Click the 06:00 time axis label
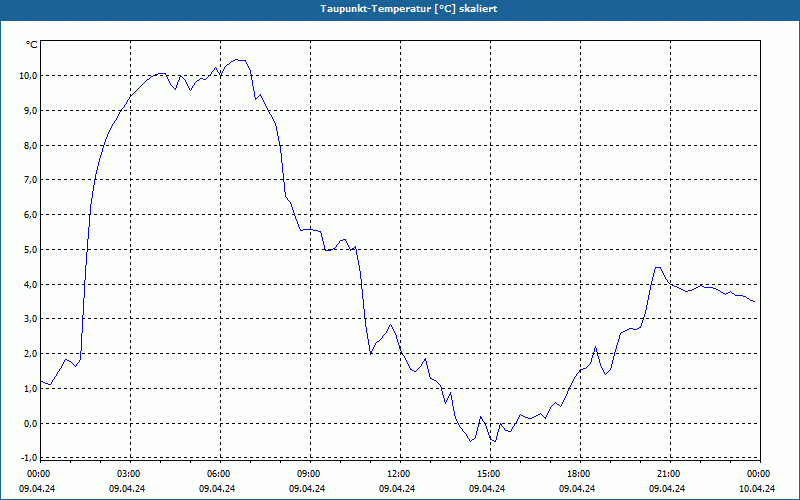Image resolution: width=800 pixels, height=500 pixels. [217, 474]
